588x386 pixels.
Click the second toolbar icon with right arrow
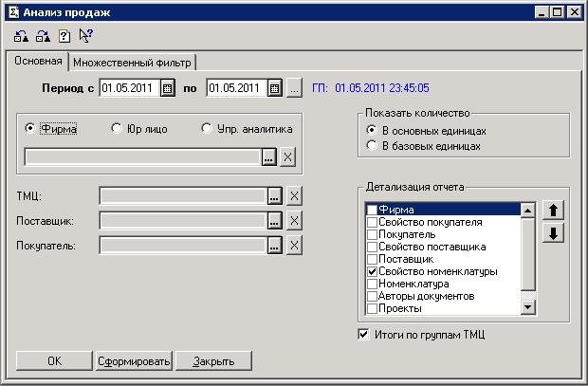point(43,36)
